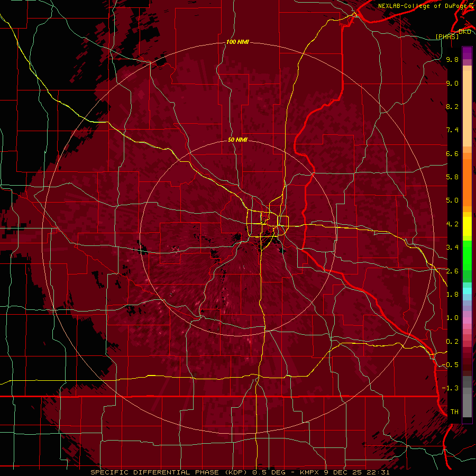
Task: Click the pink segment of the color bar
Action: pyautogui.click(x=467, y=321)
